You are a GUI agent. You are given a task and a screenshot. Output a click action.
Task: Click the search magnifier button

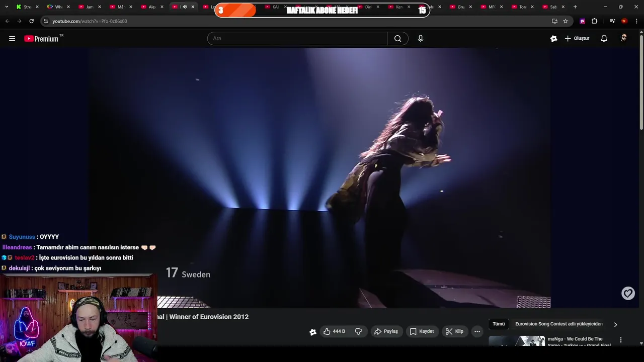coord(397,39)
